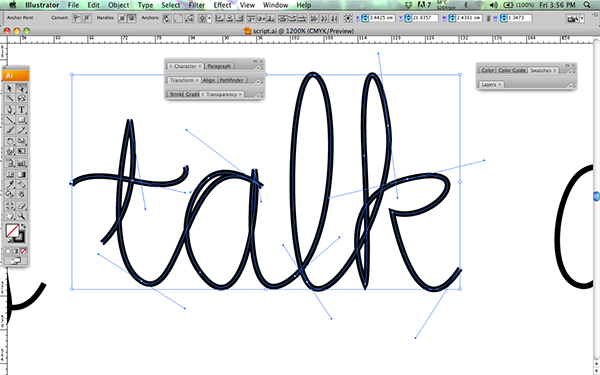This screenshot has width=600, height=375.
Task: Select the Symbol Sprayer tool
Action: click(x=10, y=163)
